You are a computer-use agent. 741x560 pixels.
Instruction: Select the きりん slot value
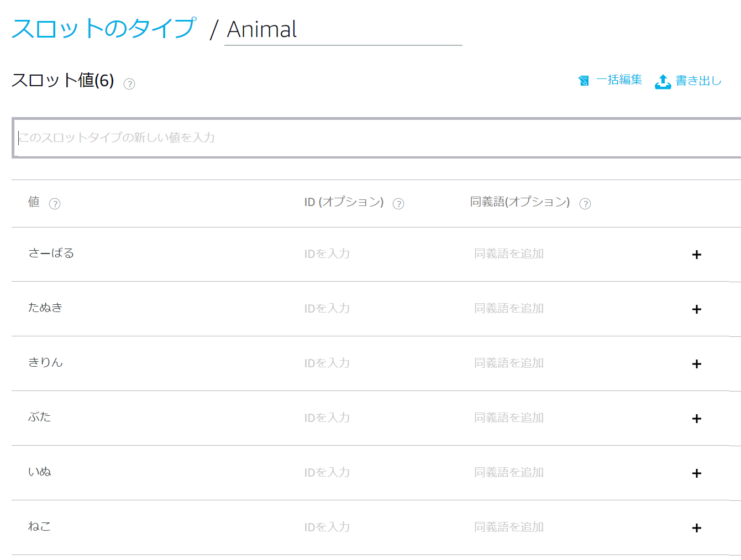tap(46, 362)
